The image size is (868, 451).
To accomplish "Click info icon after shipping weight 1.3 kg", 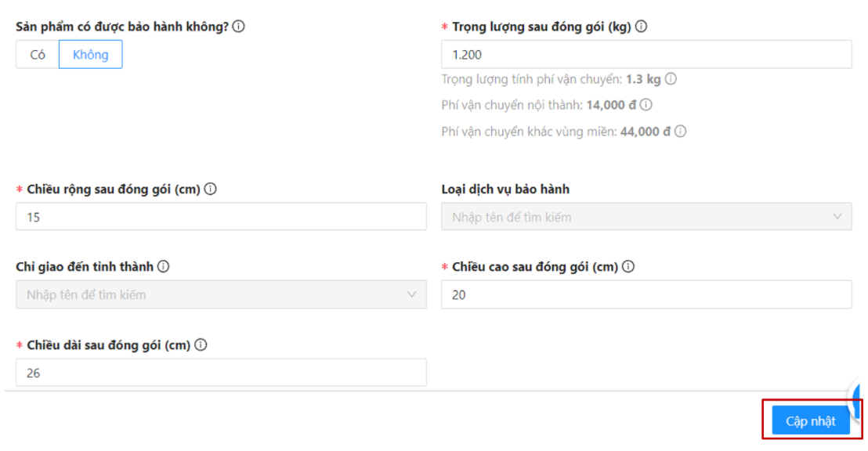I will (671, 79).
